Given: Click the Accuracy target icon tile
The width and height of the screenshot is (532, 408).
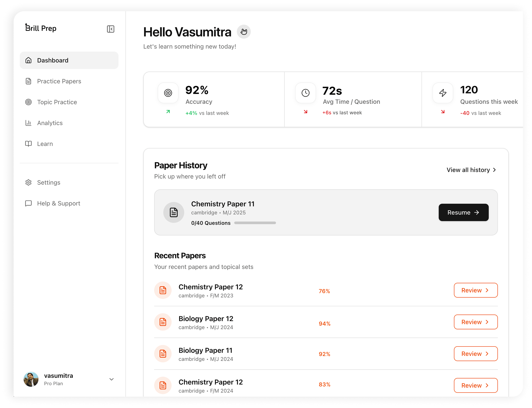Looking at the screenshot, I should click(168, 93).
